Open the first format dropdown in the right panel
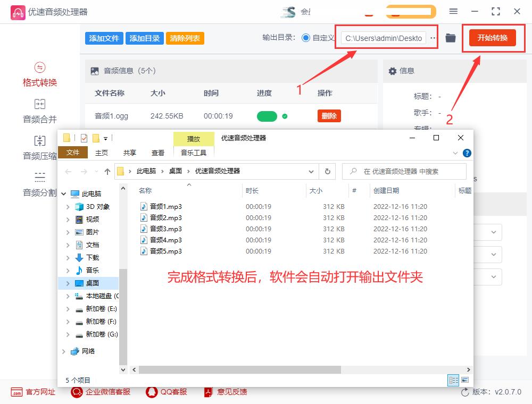Screen dimensions: 532x404 pyautogui.click(x=494, y=232)
